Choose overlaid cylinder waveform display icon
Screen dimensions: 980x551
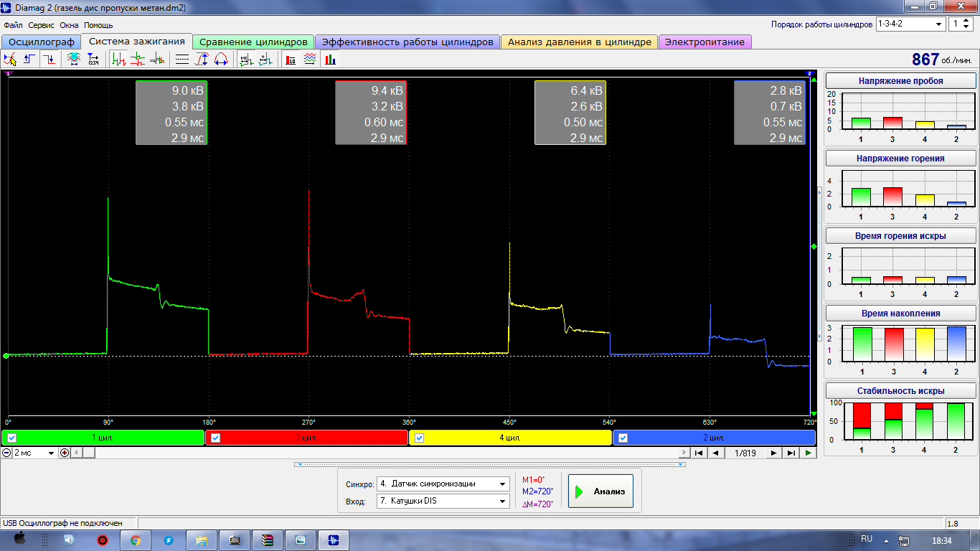point(156,60)
